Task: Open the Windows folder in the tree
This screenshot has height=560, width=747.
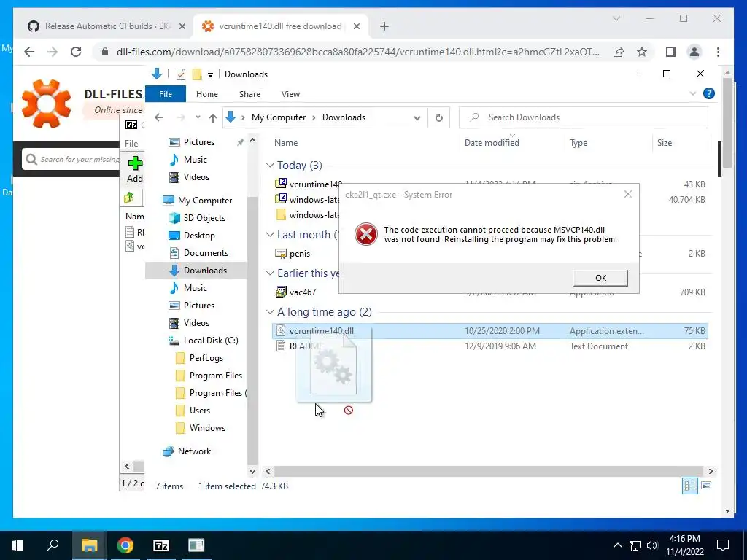Action: tap(207, 428)
